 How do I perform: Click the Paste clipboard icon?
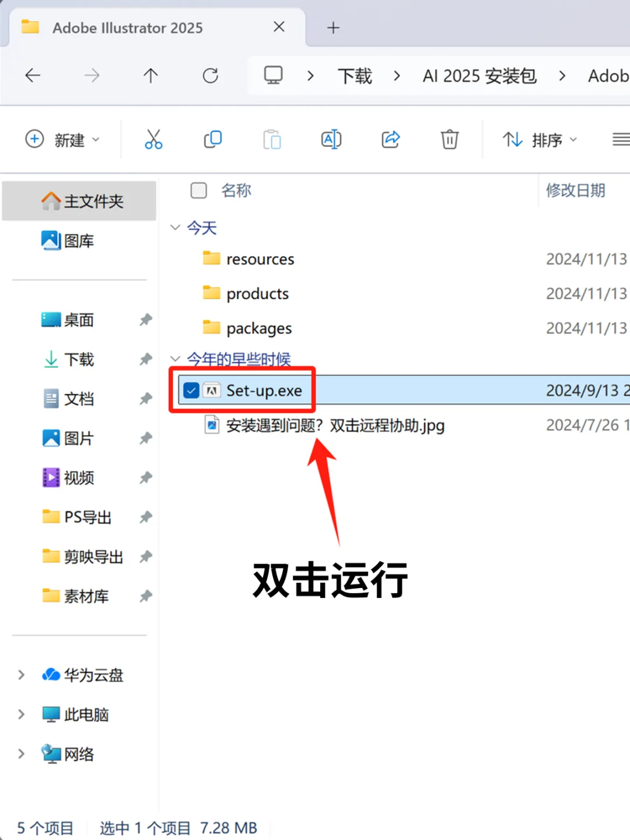pos(272,139)
